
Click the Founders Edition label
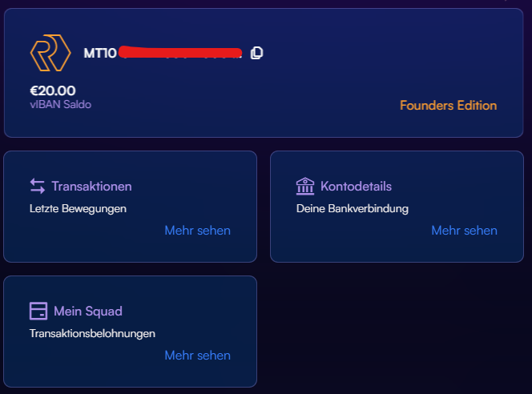448,106
